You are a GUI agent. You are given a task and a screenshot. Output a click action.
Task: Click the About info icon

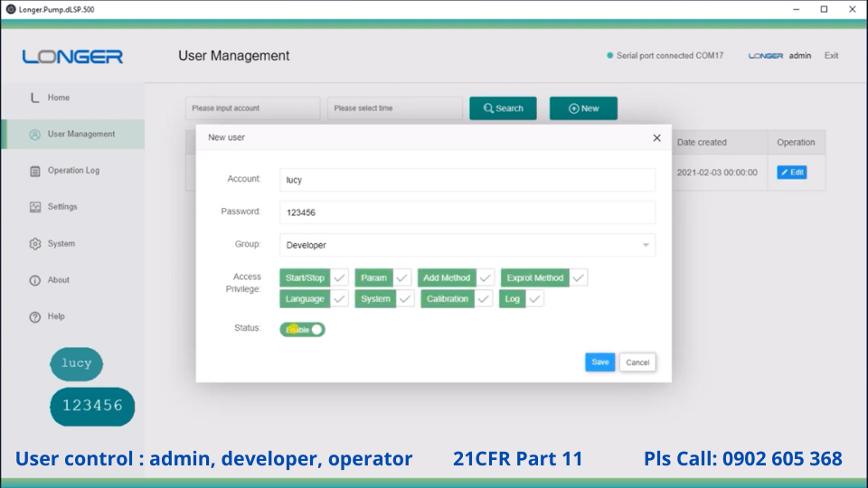[x=35, y=280]
